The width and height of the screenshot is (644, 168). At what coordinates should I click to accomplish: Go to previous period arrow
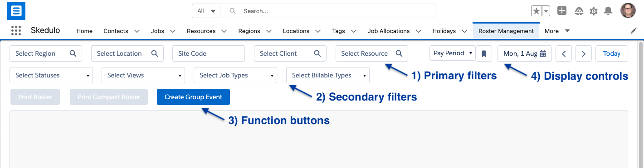point(564,53)
